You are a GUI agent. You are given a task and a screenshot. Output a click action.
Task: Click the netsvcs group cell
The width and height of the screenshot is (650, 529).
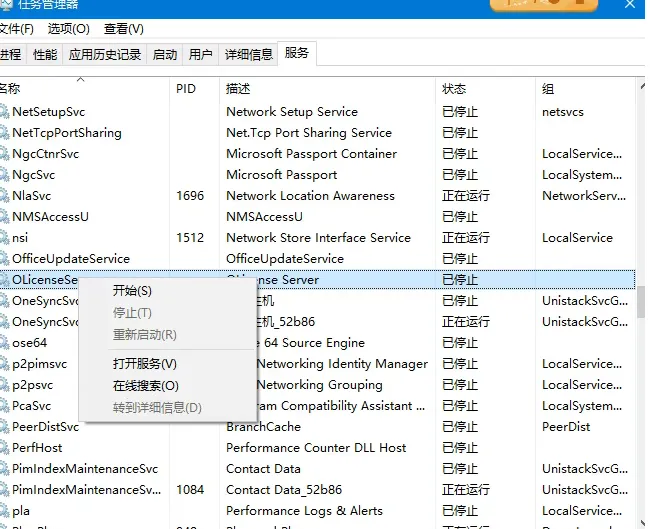click(563, 112)
